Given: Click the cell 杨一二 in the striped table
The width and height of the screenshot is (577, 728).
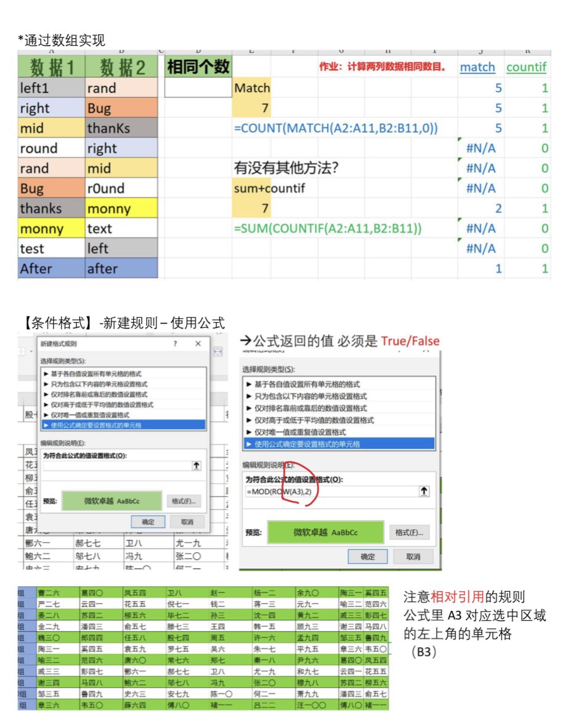Looking at the screenshot, I should 274,593.
